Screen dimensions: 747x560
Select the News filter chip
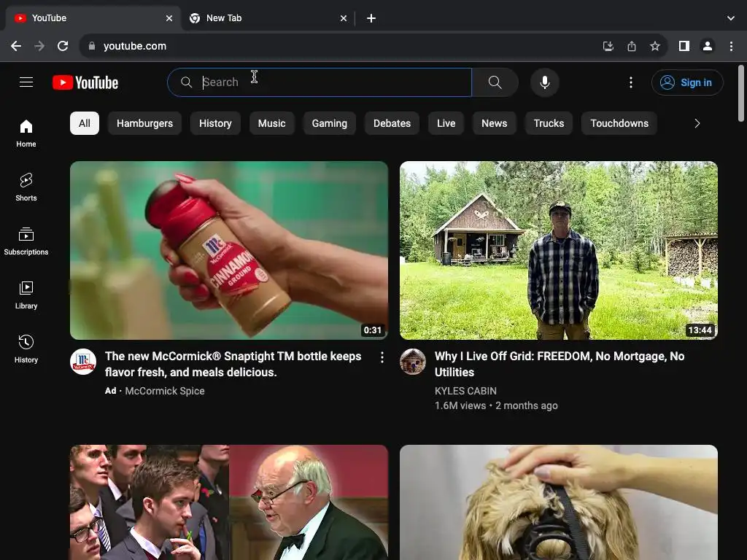[x=494, y=123]
